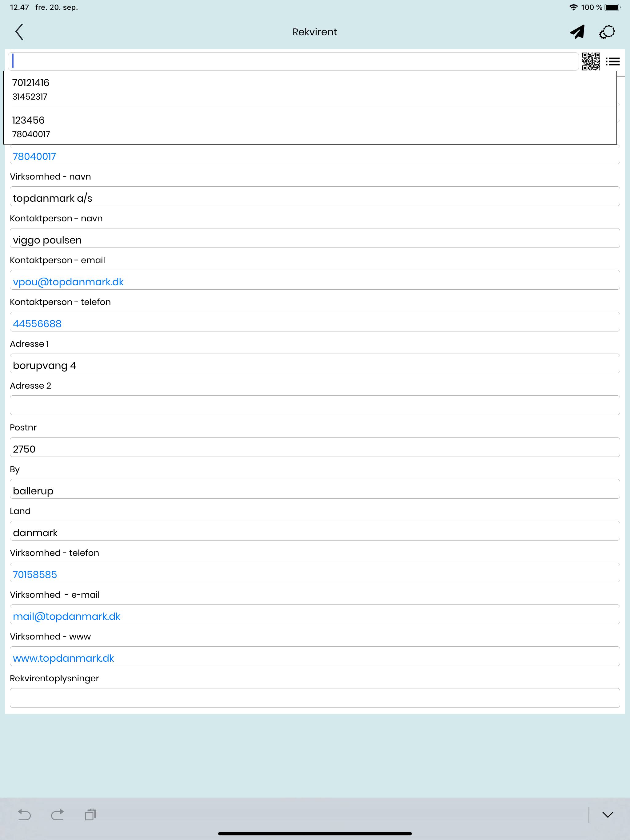
Task: Tap the Kontaktperson - telefon label
Action: click(x=60, y=302)
